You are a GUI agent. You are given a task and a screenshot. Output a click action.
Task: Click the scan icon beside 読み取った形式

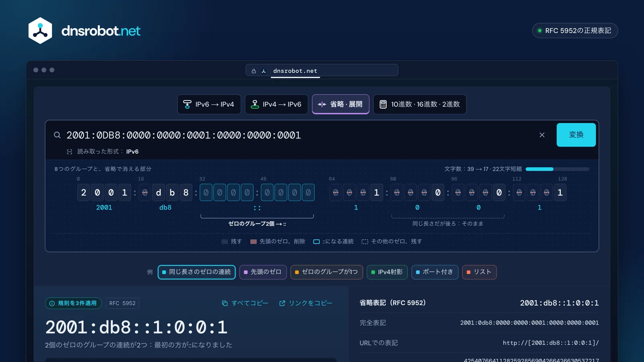coord(70,152)
